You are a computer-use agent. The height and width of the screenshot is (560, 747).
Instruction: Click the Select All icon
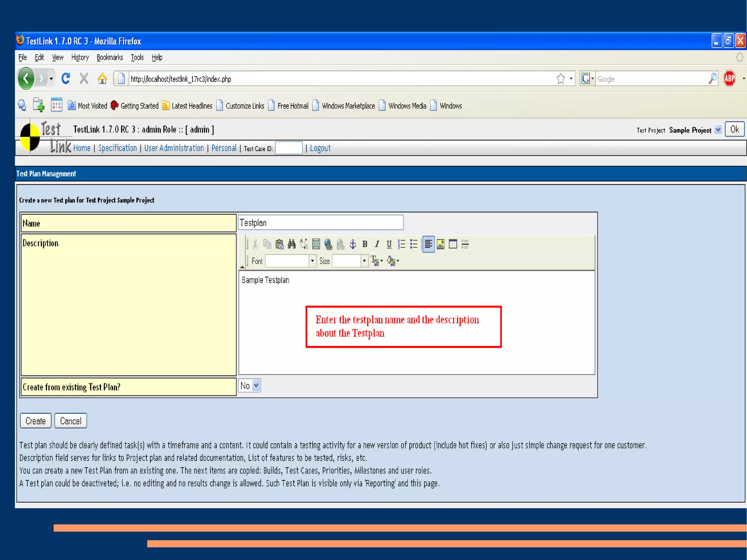316,244
